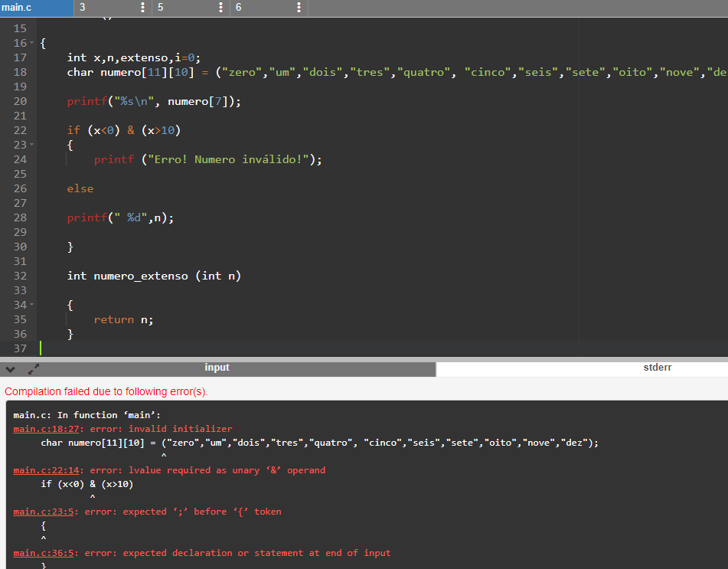Jump to error link main.c:23:5
The image size is (728, 569).
(x=43, y=512)
